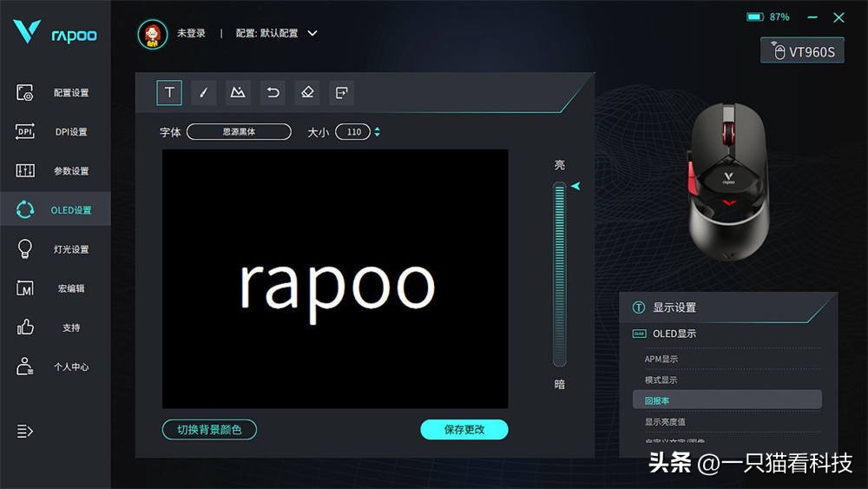Open lighting settings bulb icon
Viewport: 868px width, 489px height.
point(25,248)
